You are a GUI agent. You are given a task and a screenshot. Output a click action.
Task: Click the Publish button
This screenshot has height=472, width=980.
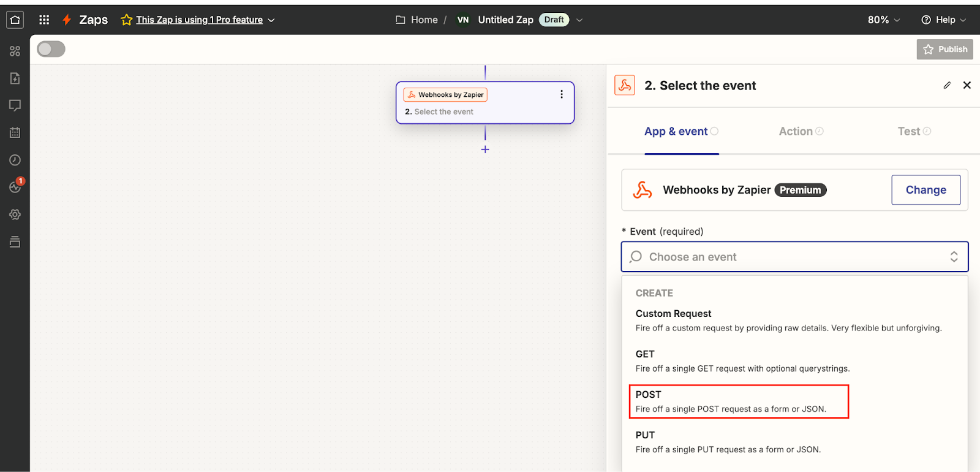(x=944, y=49)
